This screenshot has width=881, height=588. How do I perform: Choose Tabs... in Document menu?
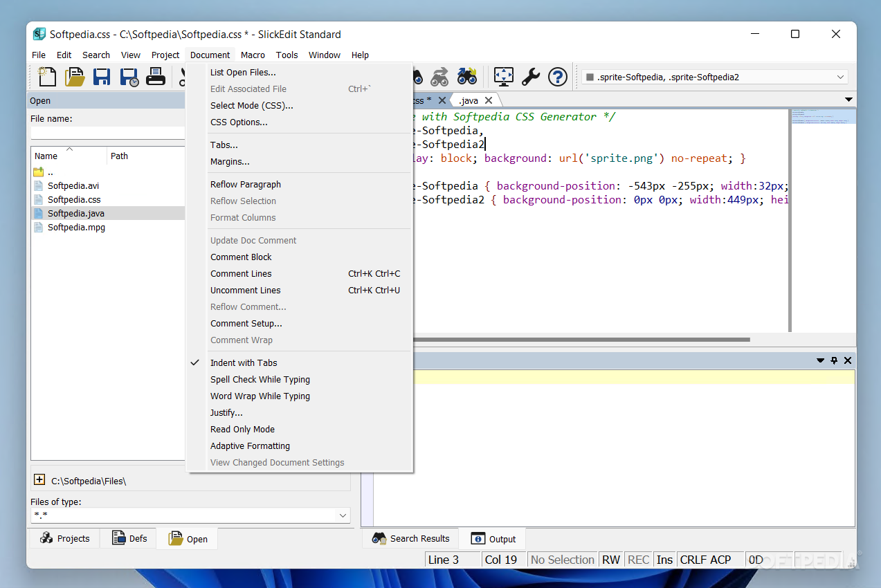[224, 145]
